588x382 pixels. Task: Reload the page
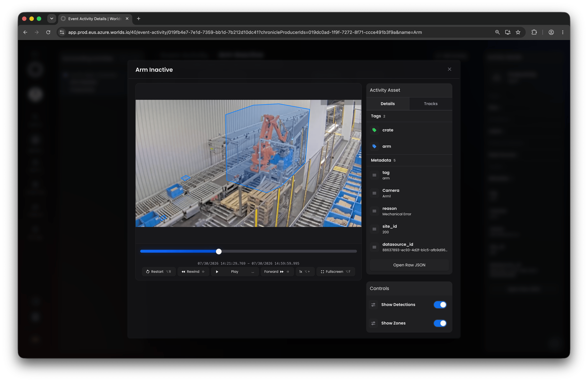tap(48, 32)
